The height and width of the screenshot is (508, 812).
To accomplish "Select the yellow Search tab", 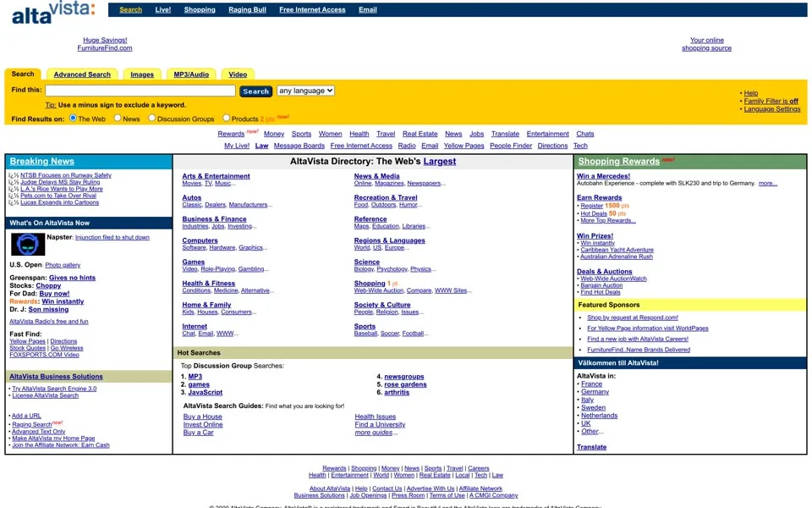I will [x=23, y=75].
